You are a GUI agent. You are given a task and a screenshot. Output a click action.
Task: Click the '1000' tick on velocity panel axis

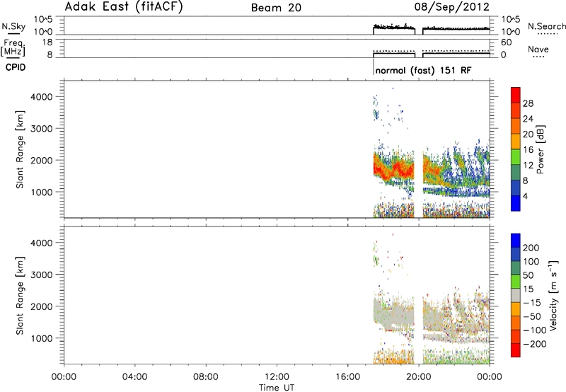point(42,338)
